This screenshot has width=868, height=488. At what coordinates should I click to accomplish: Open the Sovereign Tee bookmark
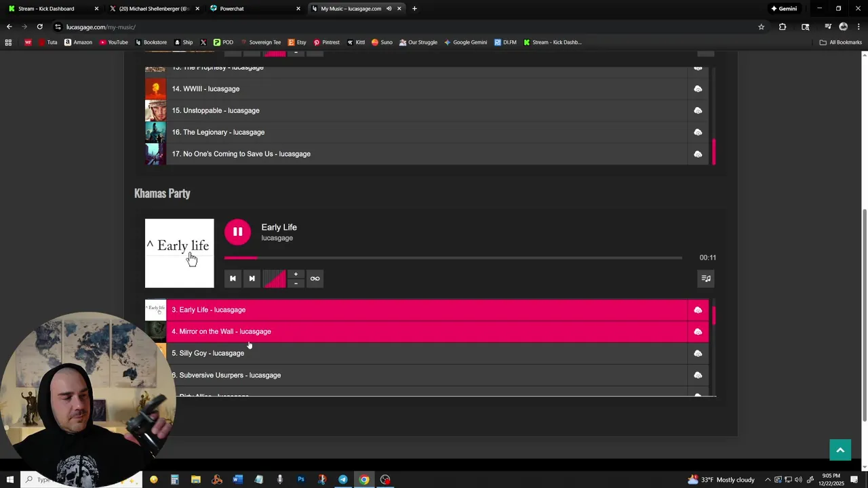pos(260,42)
